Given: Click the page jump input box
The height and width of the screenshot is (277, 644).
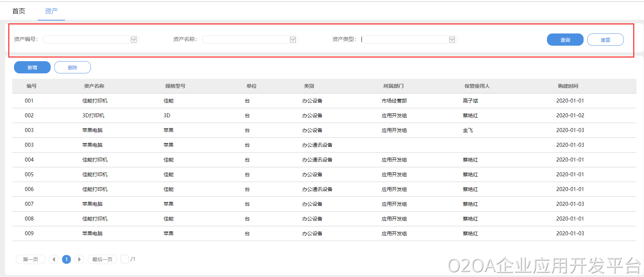Looking at the screenshot, I should [x=125, y=259].
